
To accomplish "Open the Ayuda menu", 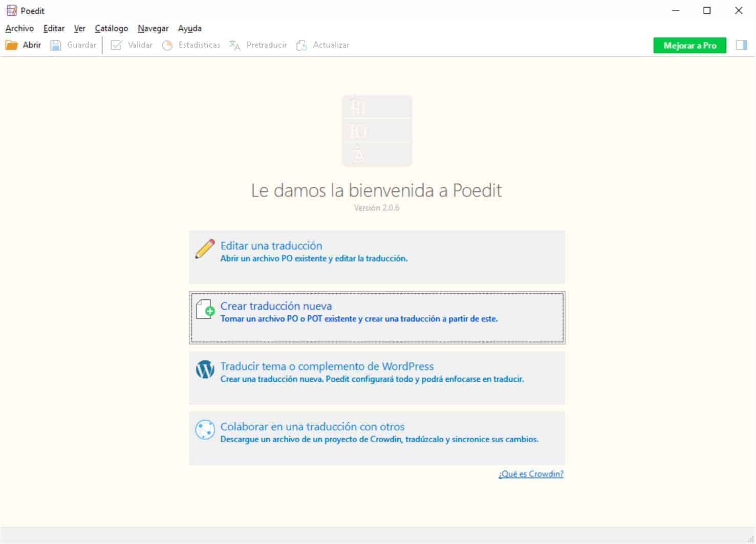I will 190,28.
